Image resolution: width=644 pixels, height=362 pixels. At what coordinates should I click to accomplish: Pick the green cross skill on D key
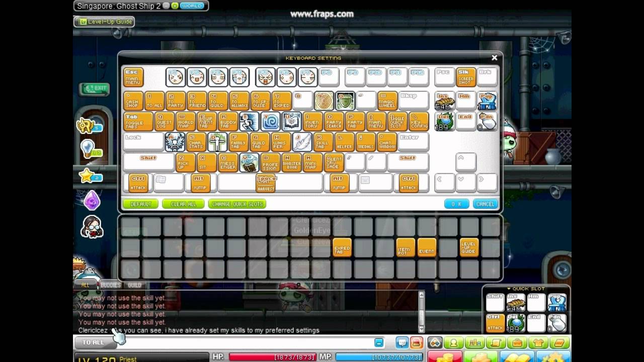point(217,142)
